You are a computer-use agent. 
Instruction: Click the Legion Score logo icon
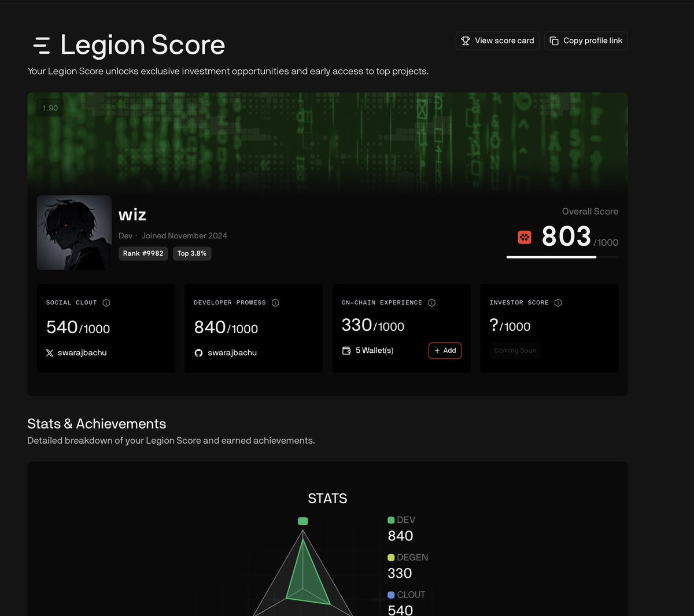coord(40,44)
